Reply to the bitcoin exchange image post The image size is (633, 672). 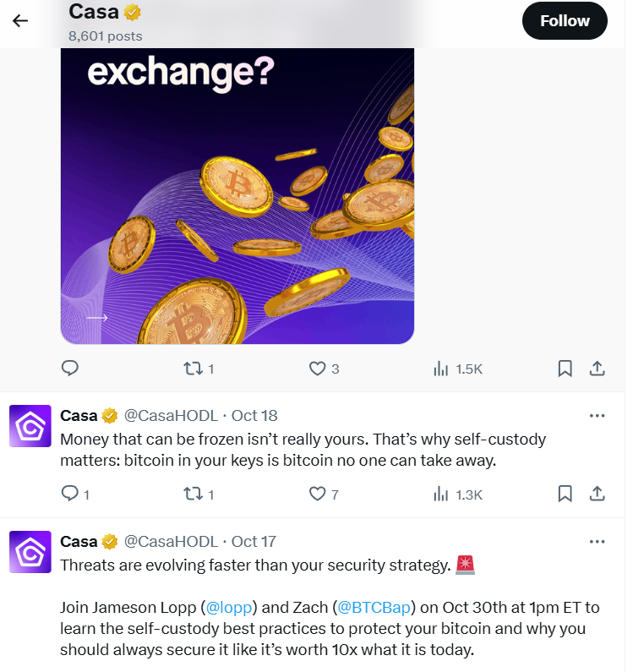(70, 369)
